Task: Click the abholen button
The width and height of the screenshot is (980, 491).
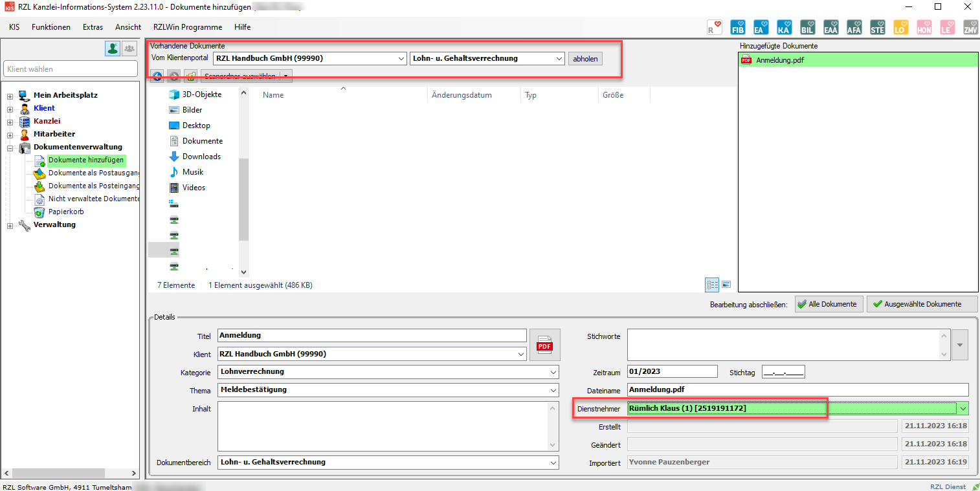Action: pos(585,58)
